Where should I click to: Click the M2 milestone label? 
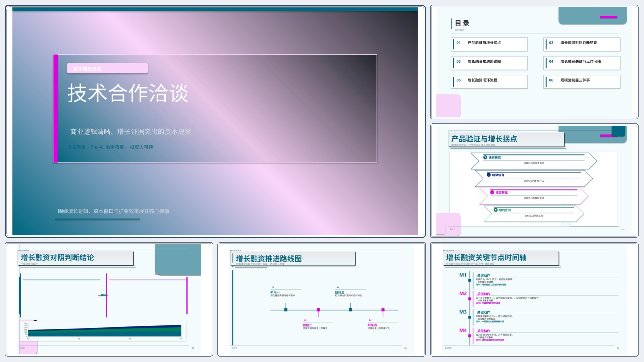tap(463, 293)
